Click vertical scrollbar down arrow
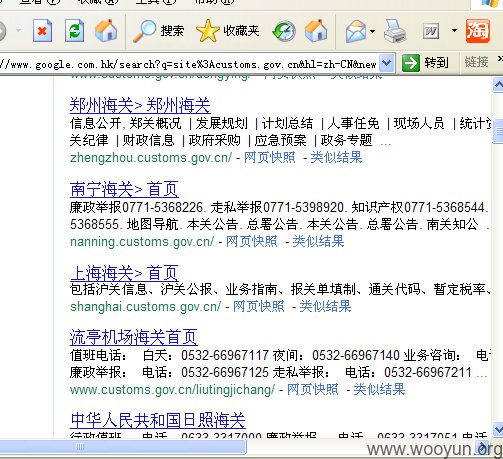This screenshot has height=459, width=503. pyautogui.click(x=498, y=429)
